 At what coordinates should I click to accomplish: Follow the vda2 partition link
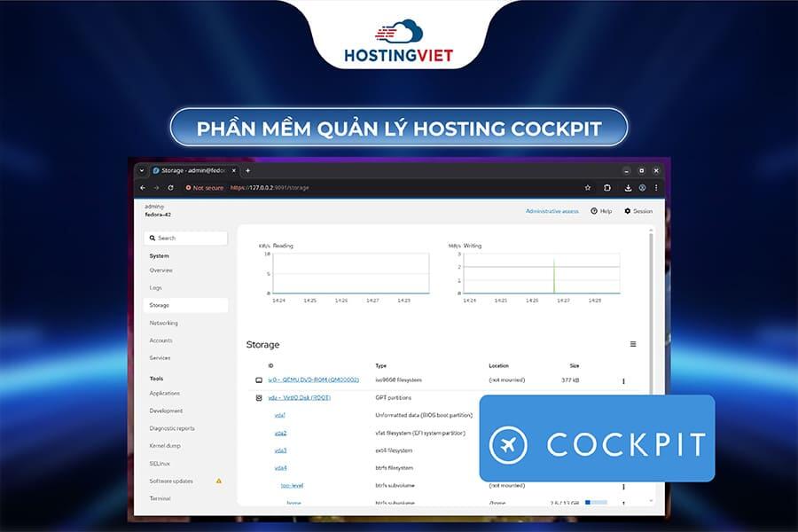pyautogui.click(x=283, y=433)
